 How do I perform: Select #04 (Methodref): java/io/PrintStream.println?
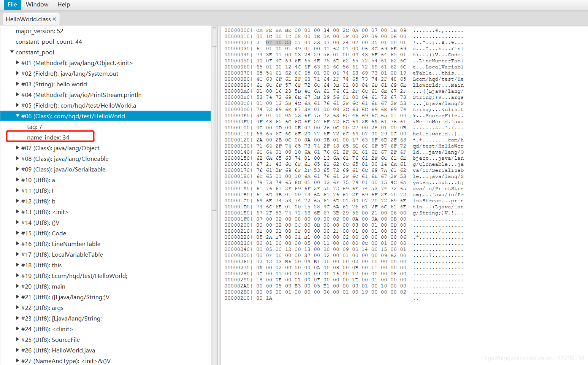point(81,95)
